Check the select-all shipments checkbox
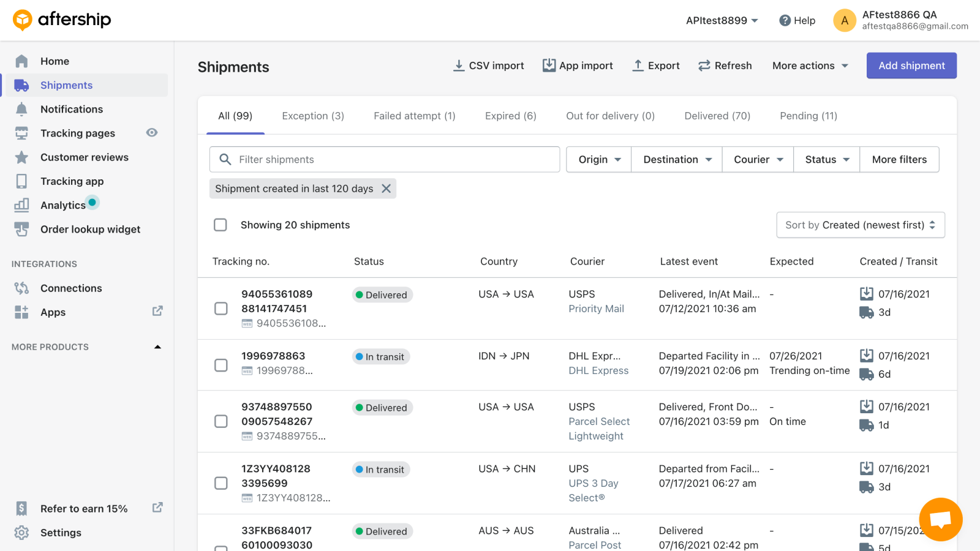The width and height of the screenshot is (980, 551). coord(221,225)
